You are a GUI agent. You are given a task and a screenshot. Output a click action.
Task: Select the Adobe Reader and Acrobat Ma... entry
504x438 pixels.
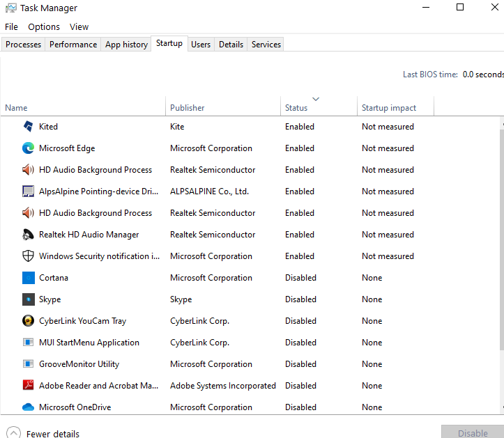(99, 385)
